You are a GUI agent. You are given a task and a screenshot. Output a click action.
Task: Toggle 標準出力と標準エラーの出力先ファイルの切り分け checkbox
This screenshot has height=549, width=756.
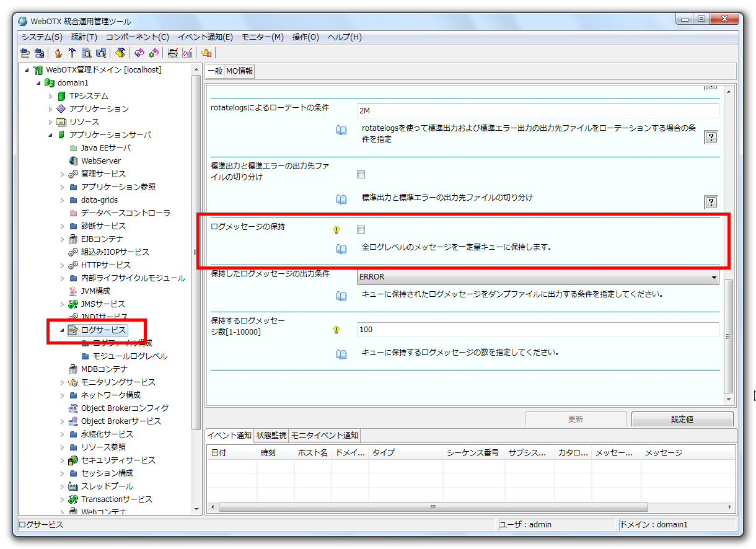(x=361, y=174)
